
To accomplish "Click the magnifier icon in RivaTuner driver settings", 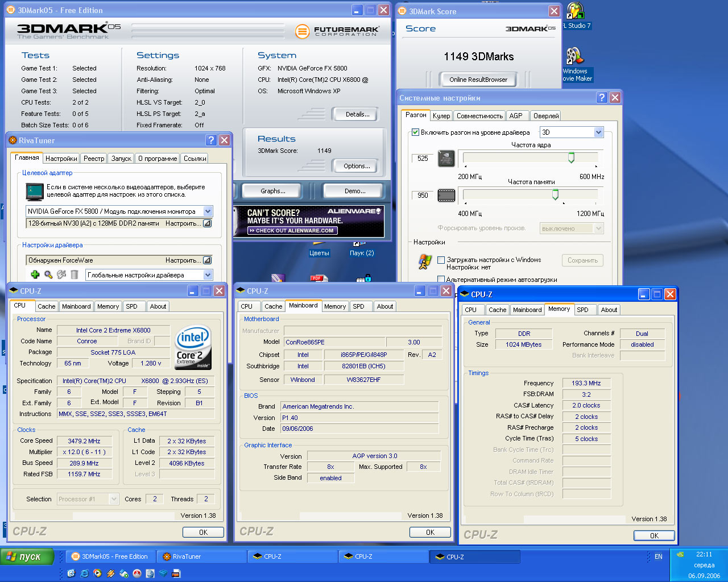I will click(48, 275).
